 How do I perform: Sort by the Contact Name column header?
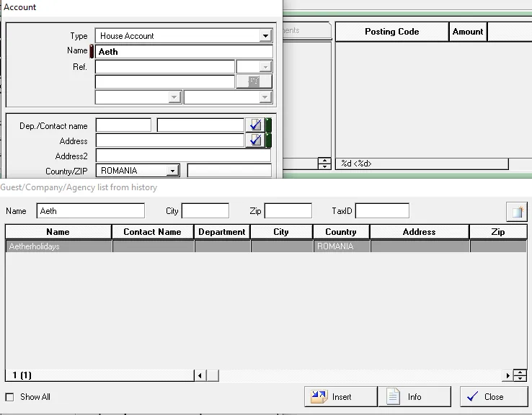153,232
